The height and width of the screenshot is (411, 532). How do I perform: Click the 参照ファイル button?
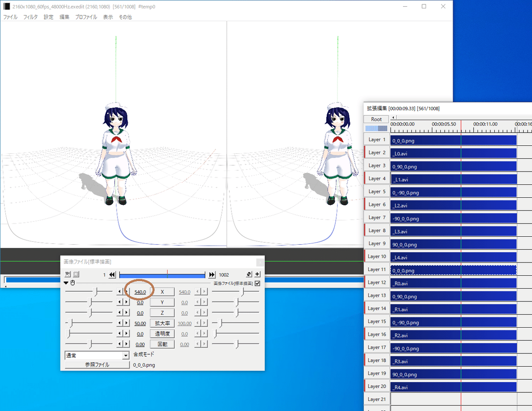(97, 365)
